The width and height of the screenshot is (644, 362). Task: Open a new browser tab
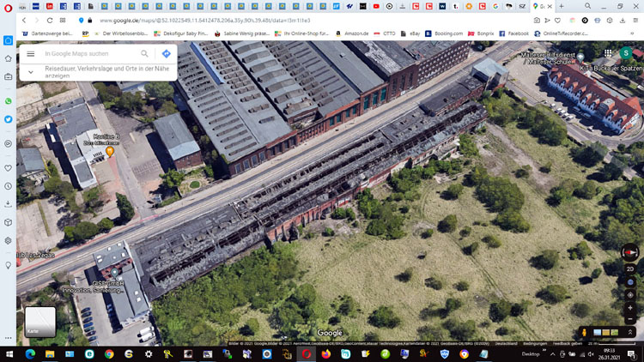click(x=562, y=6)
